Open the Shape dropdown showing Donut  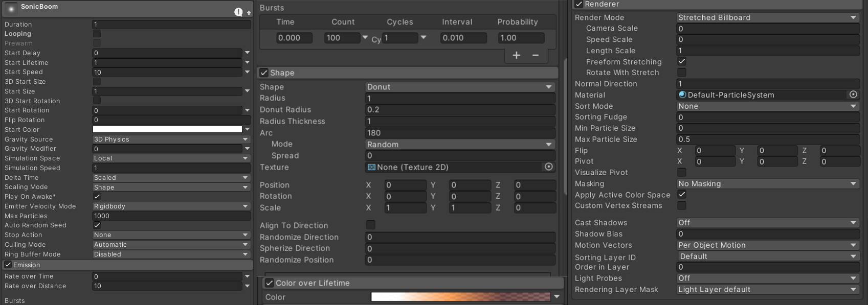pyautogui.click(x=459, y=87)
